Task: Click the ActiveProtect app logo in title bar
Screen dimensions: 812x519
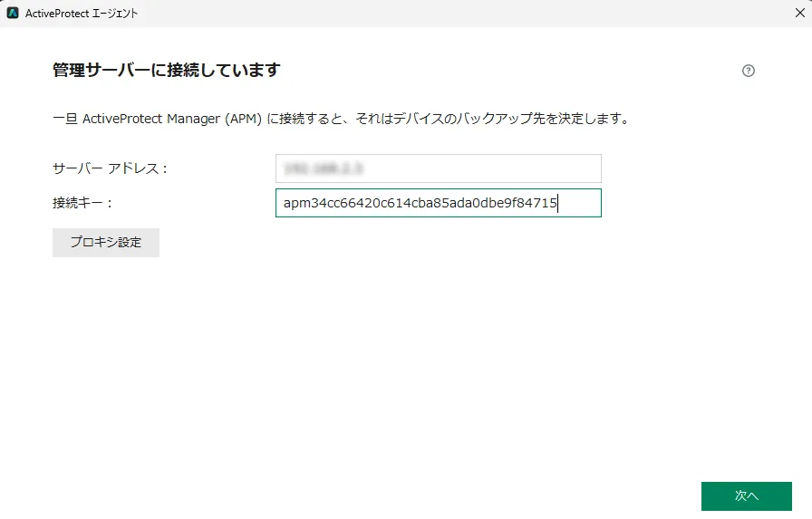Action: coord(13,13)
